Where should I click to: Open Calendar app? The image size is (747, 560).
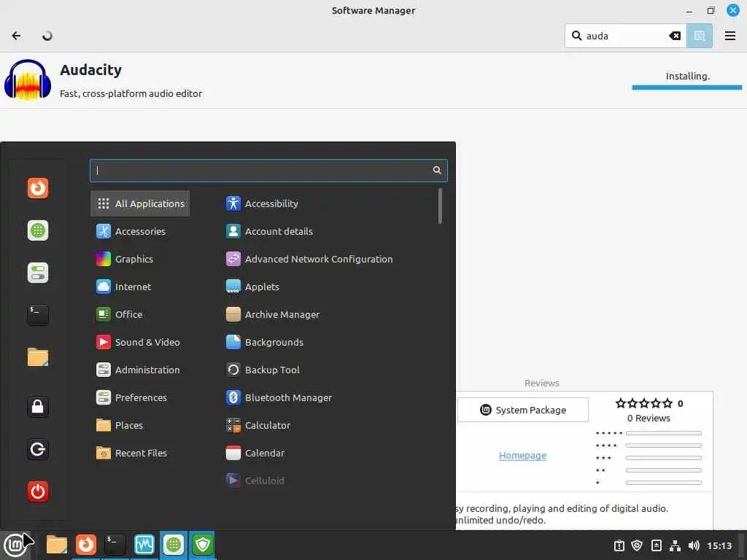point(255,452)
